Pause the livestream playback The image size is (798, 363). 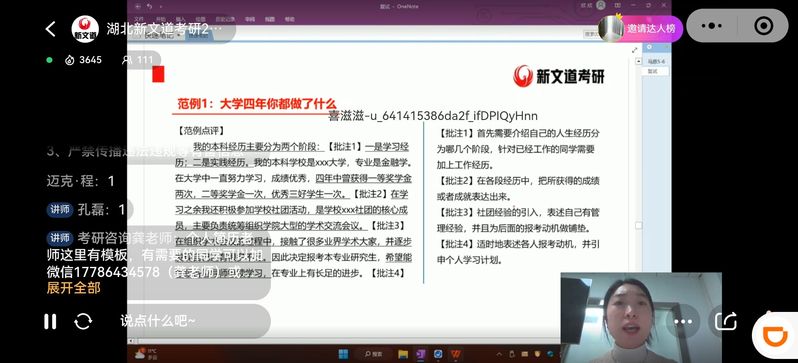tap(50, 321)
